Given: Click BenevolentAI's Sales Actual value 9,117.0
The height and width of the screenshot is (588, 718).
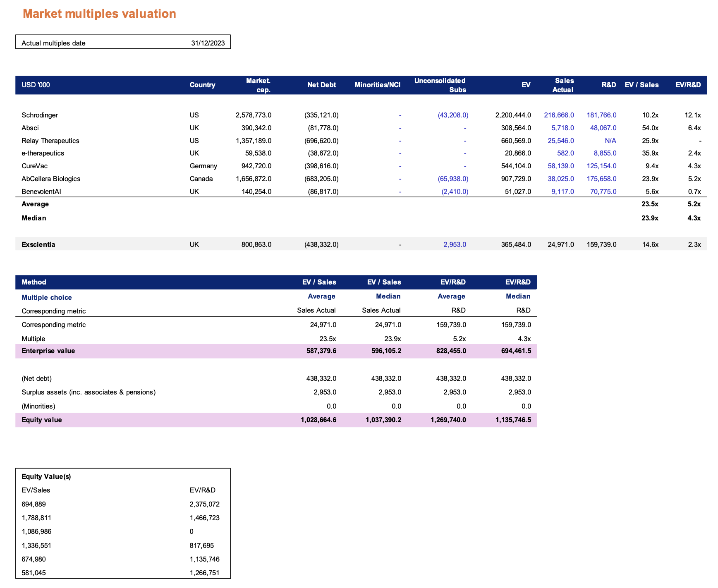Looking at the screenshot, I should coord(562,191).
